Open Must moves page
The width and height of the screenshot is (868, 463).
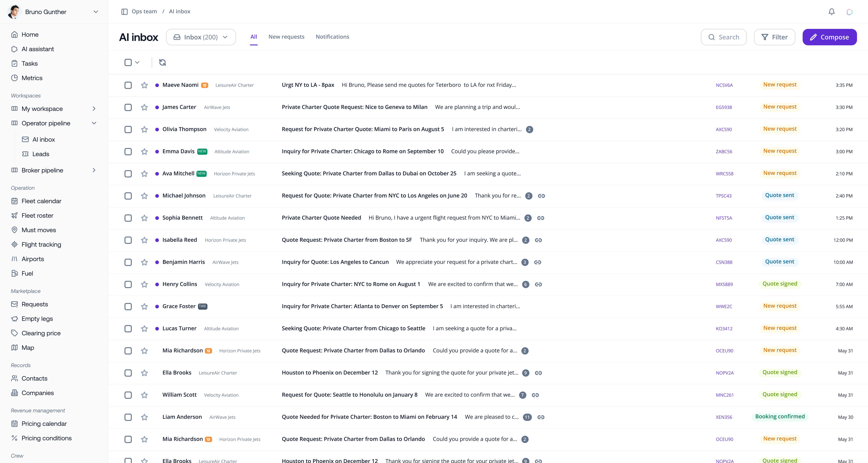(x=33, y=230)
